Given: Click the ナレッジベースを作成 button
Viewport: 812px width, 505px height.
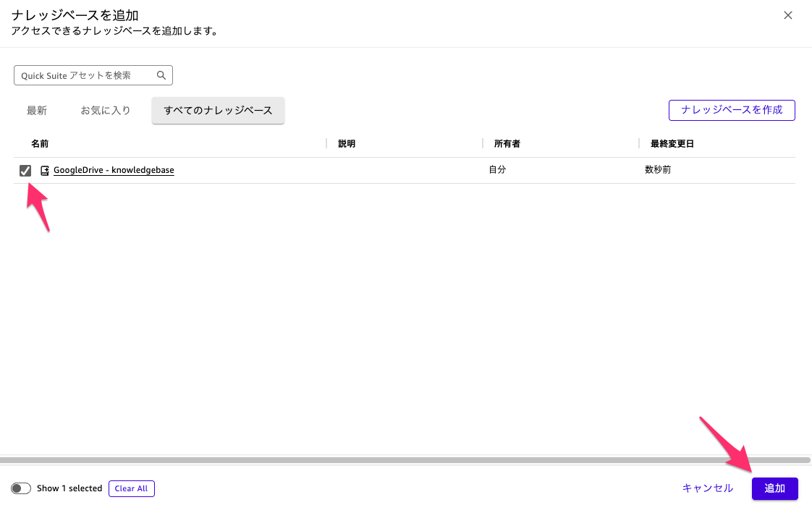Looking at the screenshot, I should pos(732,110).
